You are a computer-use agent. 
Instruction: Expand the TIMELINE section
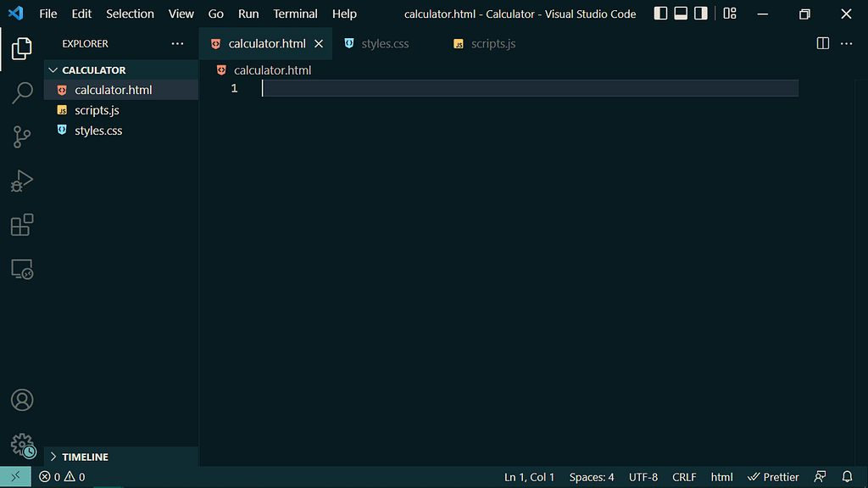tap(85, 457)
